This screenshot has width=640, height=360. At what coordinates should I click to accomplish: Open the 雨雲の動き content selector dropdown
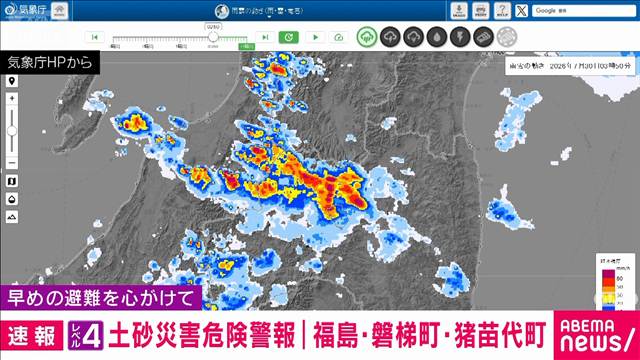coord(260,11)
